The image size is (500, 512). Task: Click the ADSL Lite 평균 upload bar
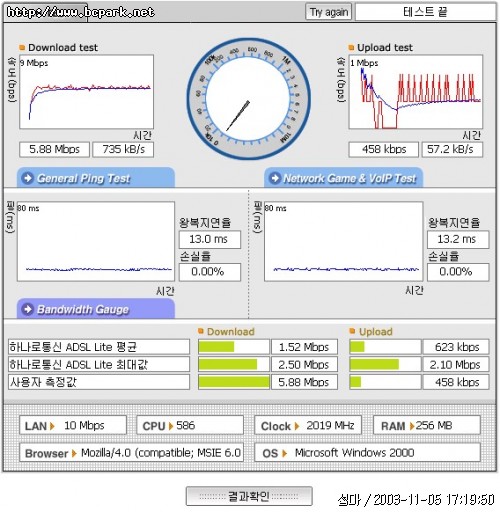[x=385, y=347]
